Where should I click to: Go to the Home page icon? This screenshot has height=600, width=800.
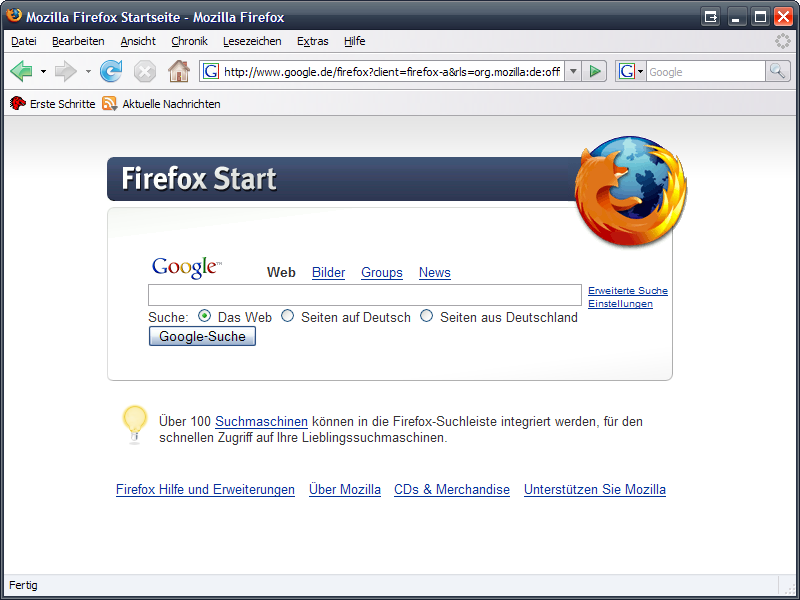pos(178,71)
